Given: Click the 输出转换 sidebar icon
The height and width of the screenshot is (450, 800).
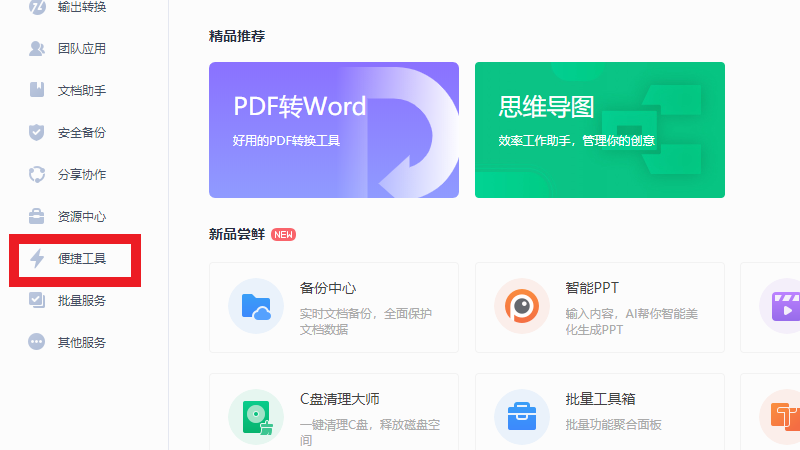Looking at the screenshot, I should pyautogui.click(x=37, y=7).
